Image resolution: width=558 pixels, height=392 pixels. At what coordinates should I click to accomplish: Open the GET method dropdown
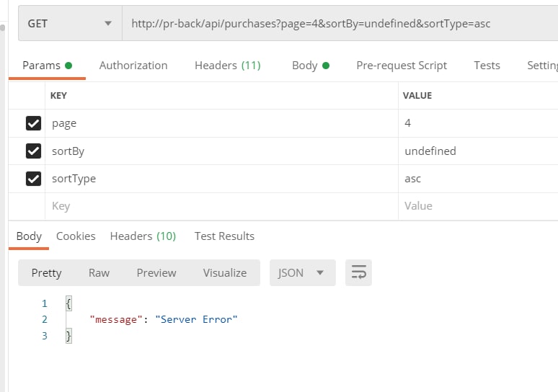(69, 24)
